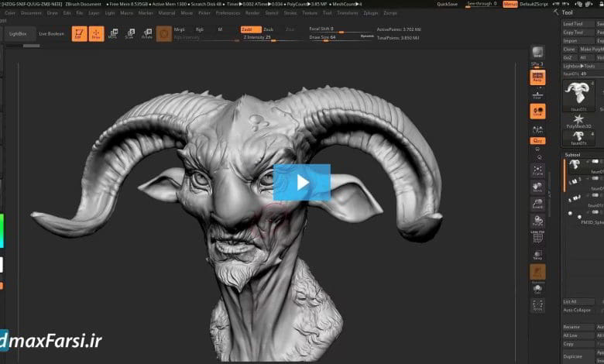
Task: Activate the Scale transform icon
Action: [129, 33]
